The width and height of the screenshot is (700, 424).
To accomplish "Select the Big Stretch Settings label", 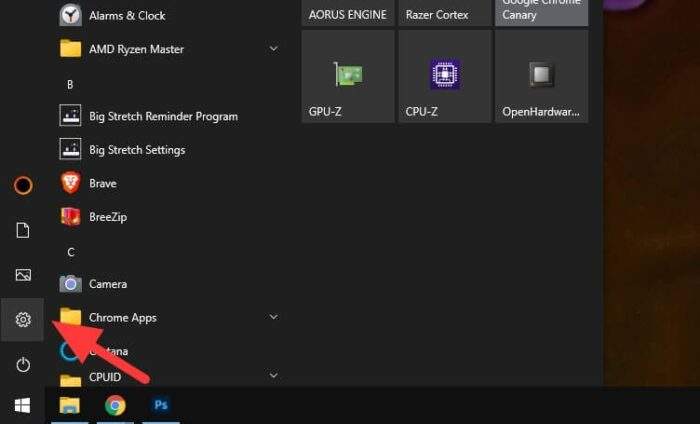I will 137,150.
